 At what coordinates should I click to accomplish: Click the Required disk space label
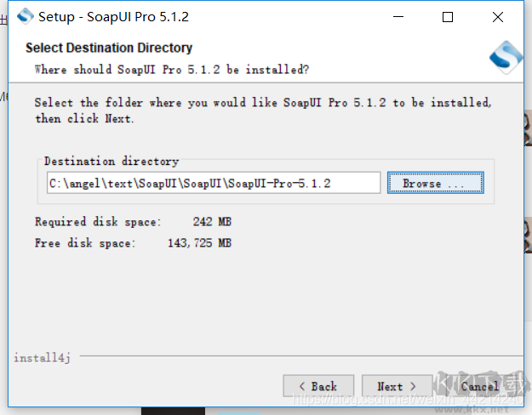coord(97,222)
